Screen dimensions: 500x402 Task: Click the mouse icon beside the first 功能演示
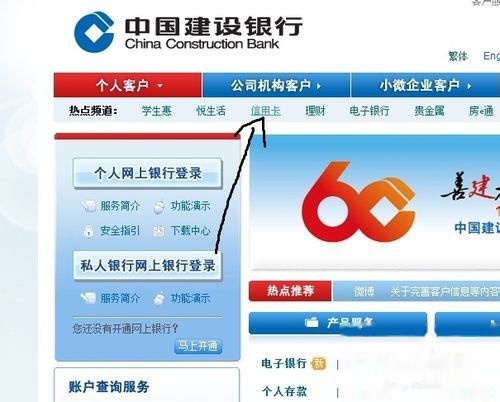pos(159,207)
